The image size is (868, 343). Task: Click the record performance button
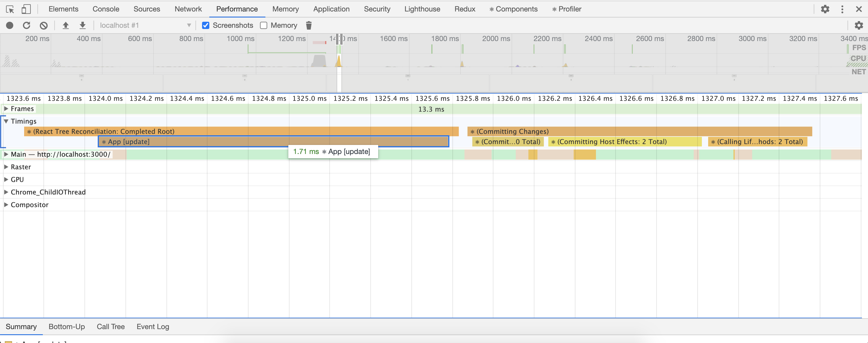click(10, 25)
